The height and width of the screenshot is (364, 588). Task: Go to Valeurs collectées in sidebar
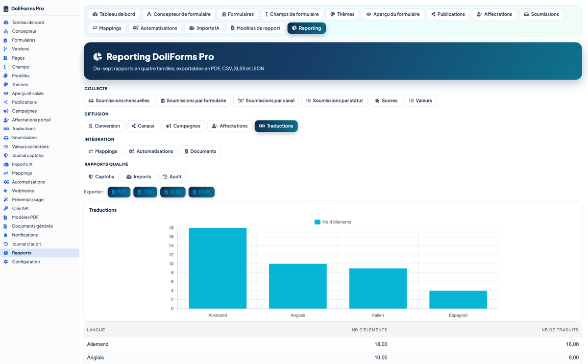[x=30, y=146]
